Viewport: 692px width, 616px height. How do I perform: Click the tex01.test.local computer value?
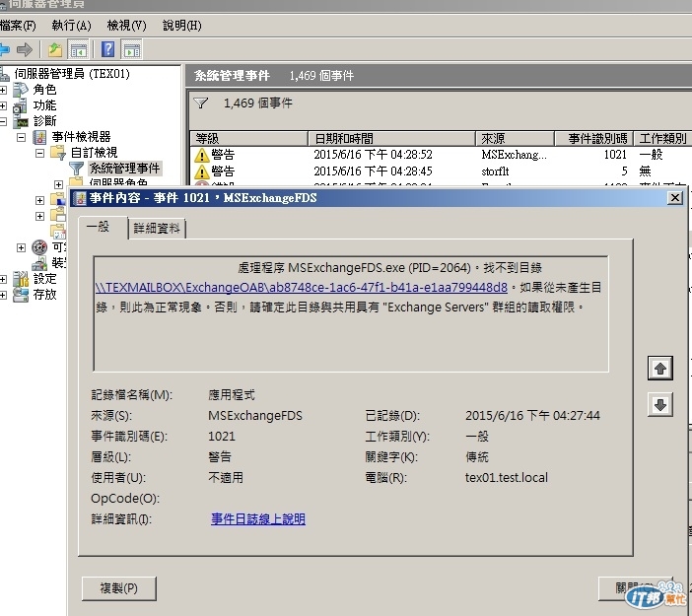(x=507, y=477)
